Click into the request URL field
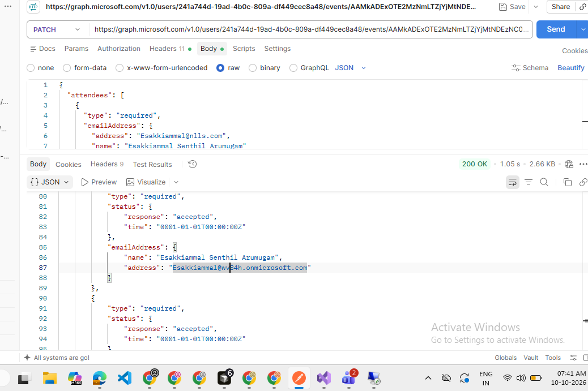Viewport: 588px width, 391px height. click(x=311, y=29)
